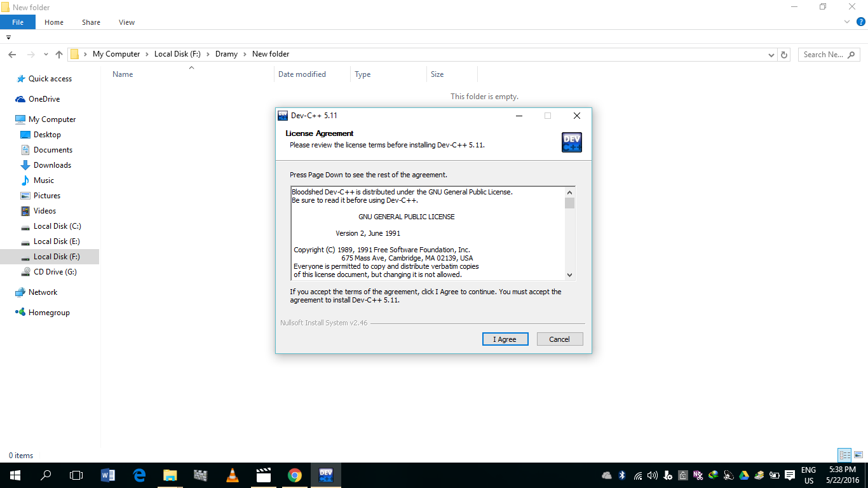Go forward in File Explorer
Image resolution: width=868 pixels, height=488 pixels.
pyautogui.click(x=31, y=55)
